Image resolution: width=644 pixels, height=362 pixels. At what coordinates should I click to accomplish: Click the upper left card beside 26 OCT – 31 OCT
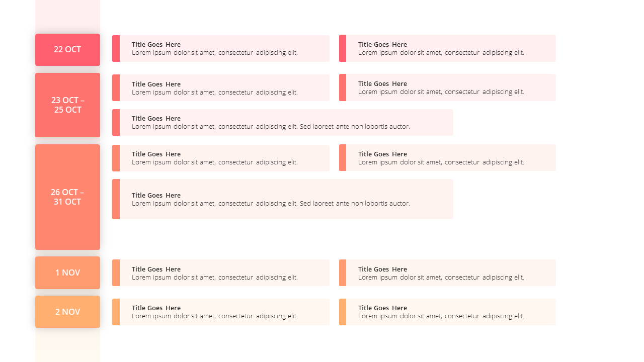tap(221, 158)
